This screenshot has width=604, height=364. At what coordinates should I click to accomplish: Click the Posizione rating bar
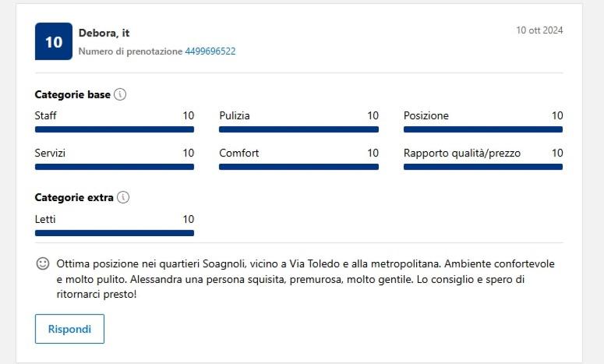click(482, 129)
